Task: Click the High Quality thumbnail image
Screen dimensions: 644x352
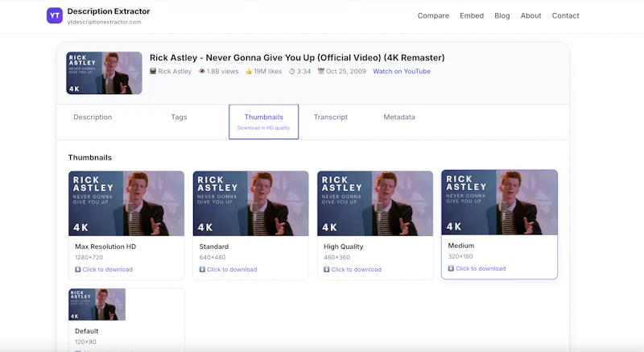Action: tap(375, 203)
